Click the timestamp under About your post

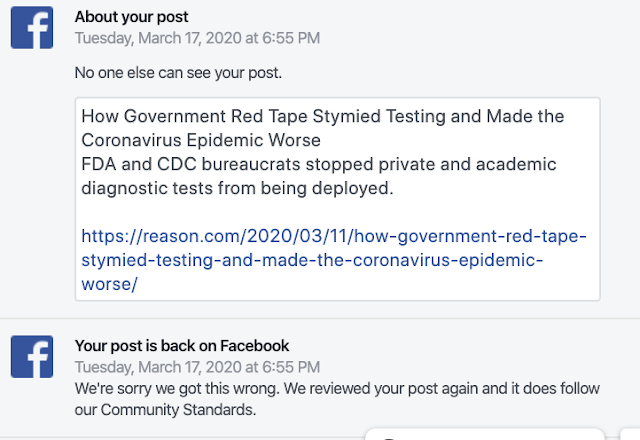pyautogui.click(x=198, y=37)
